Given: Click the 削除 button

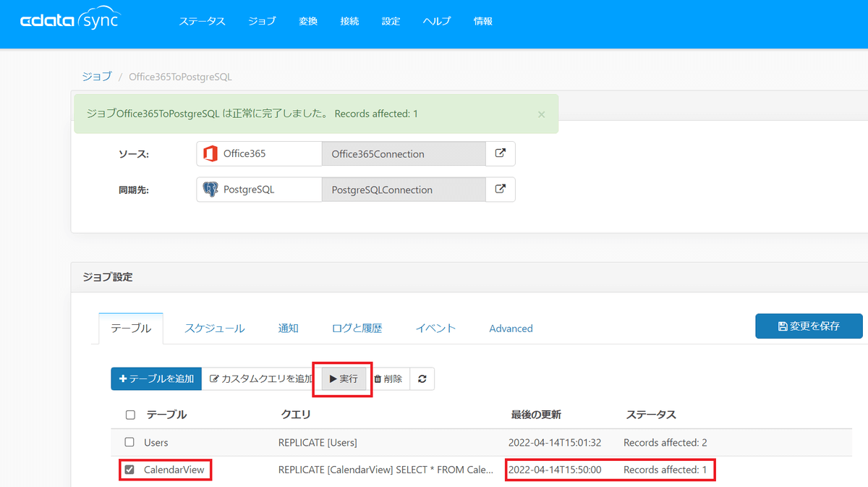Looking at the screenshot, I should [x=388, y=378].
